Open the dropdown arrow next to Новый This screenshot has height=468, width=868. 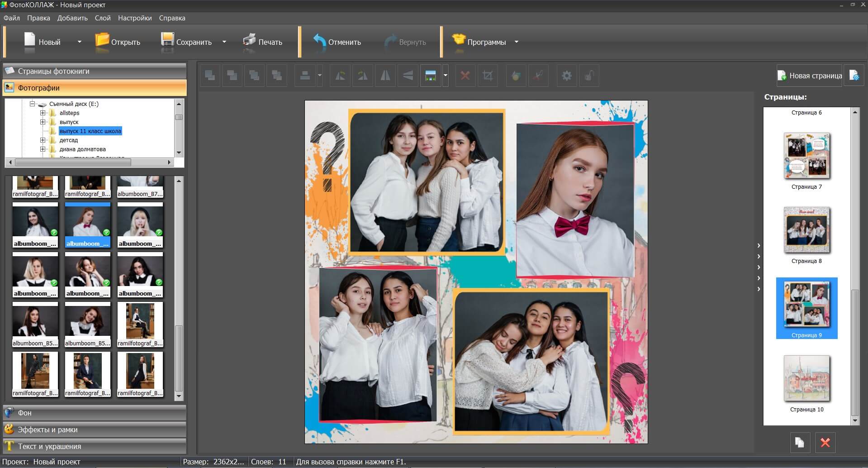[80, 42]
